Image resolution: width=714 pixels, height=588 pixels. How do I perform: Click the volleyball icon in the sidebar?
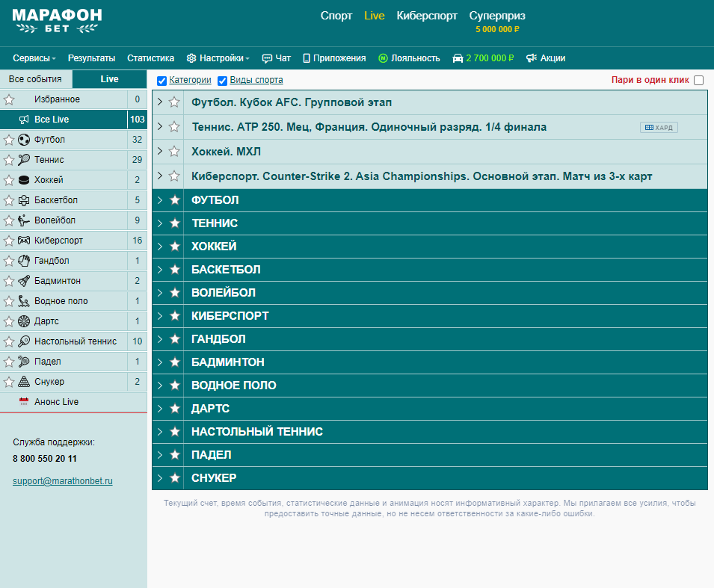click(x=24, y=220)
